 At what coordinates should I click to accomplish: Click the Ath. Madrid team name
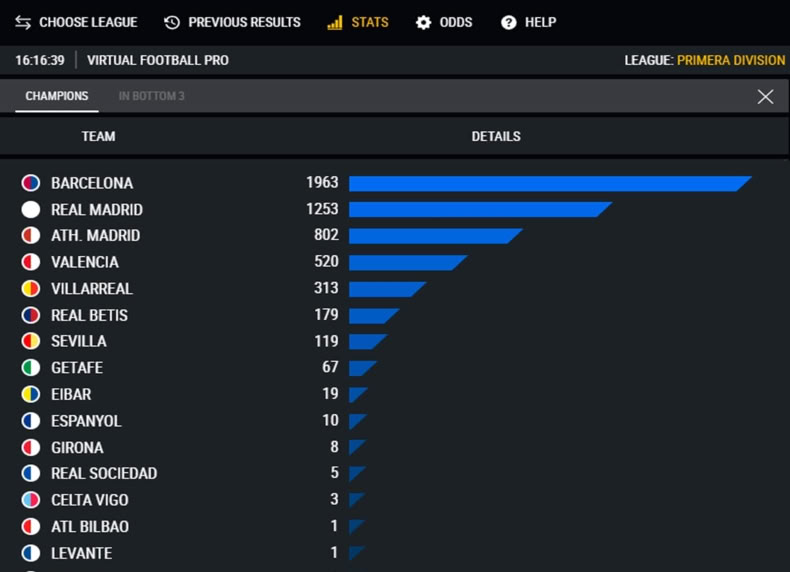pyautogui.click(x=96, y=235)
